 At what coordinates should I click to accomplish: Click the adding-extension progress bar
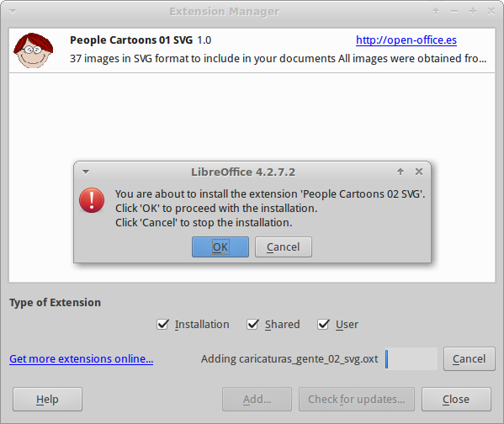[411, 358]
